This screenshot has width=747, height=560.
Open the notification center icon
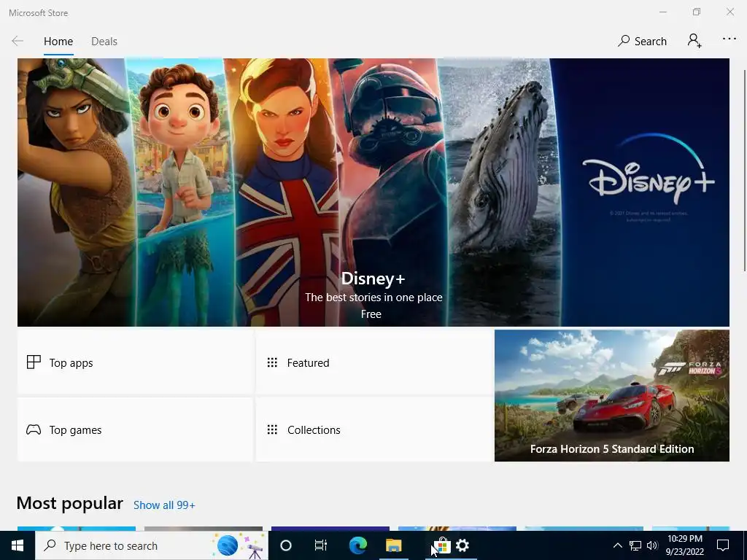723,545
